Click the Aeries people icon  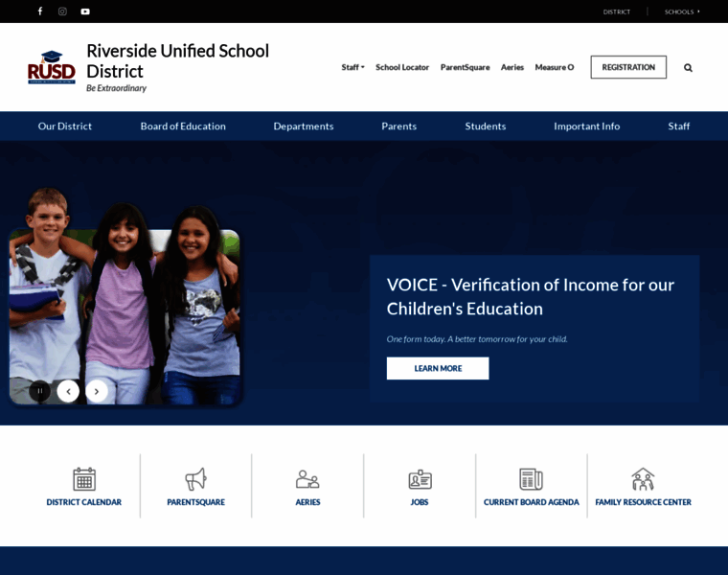[x=307, y=479]
